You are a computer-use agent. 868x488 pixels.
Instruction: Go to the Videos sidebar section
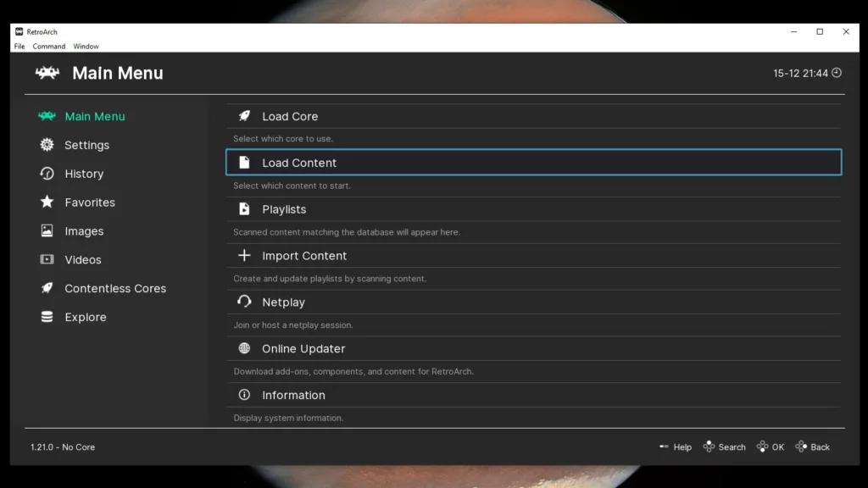pos(82,260)
